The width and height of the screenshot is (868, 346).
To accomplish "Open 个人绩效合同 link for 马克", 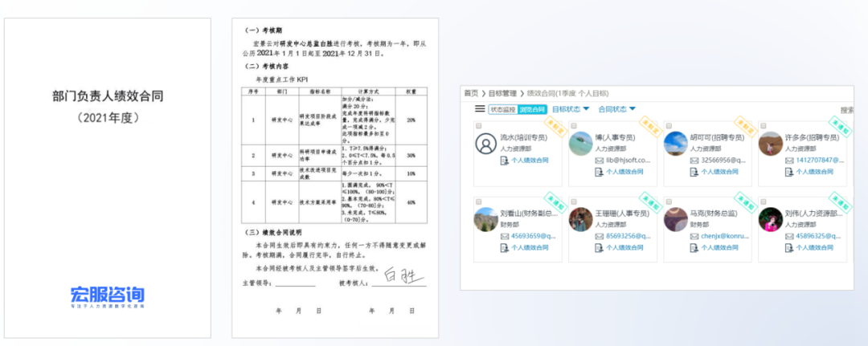I will pyautogui.click(x=719, y=247).
